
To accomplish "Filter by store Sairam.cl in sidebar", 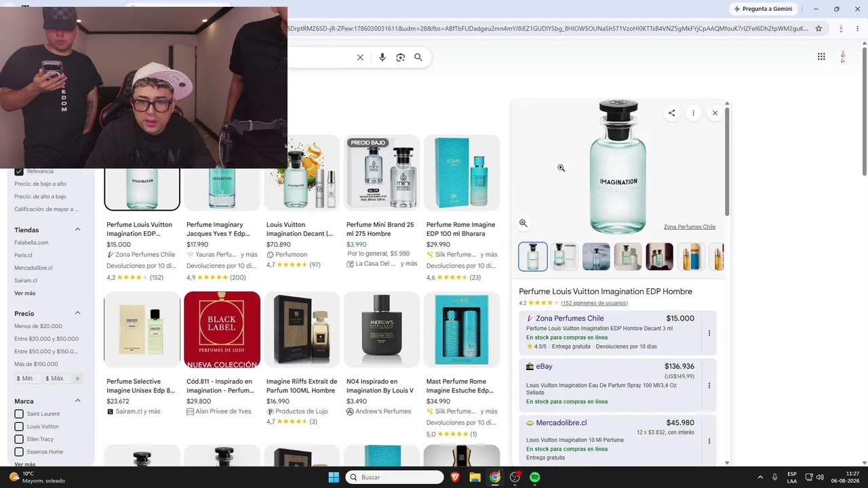I will 26,281.
